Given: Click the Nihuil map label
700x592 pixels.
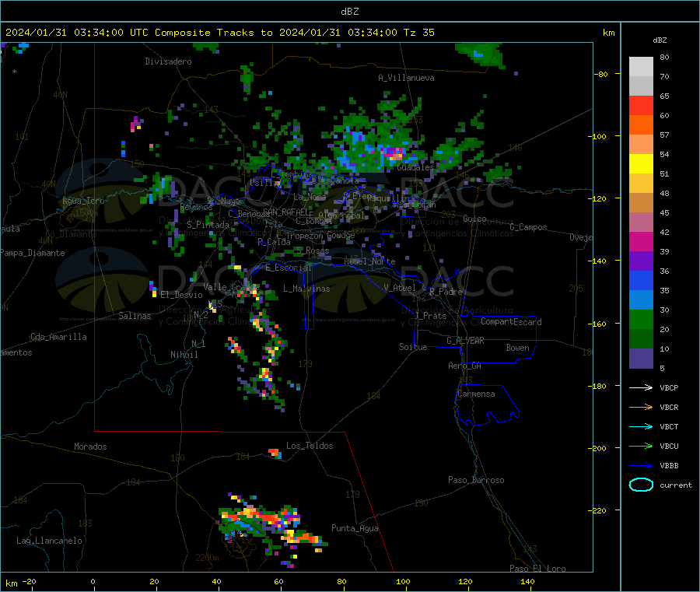Looking at the screenshot, I should pyautogui.click(x=184, y=355).
